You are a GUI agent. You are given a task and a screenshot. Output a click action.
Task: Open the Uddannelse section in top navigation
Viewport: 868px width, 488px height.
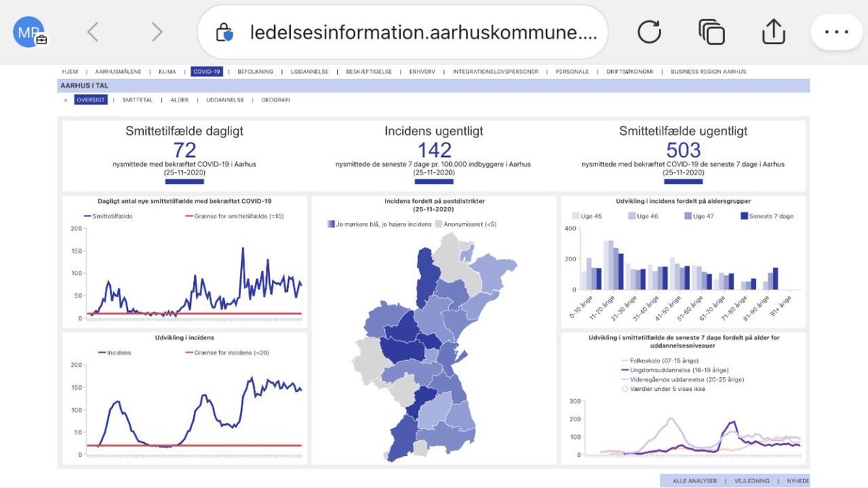(x=311, y=71)
